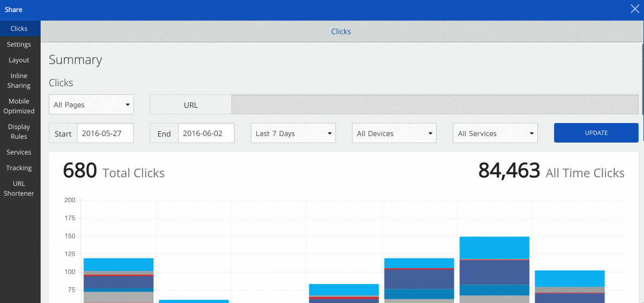Viewport: 644px width, 303px height.
Task: Open the Last 7 Days range dropdown
Action: (x=293, y=133)
